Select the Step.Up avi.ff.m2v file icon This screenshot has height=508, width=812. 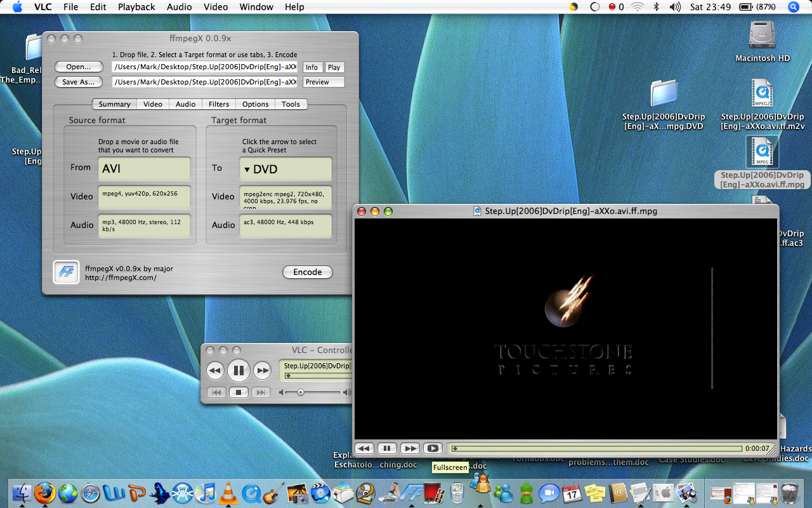tap(763, 93)
